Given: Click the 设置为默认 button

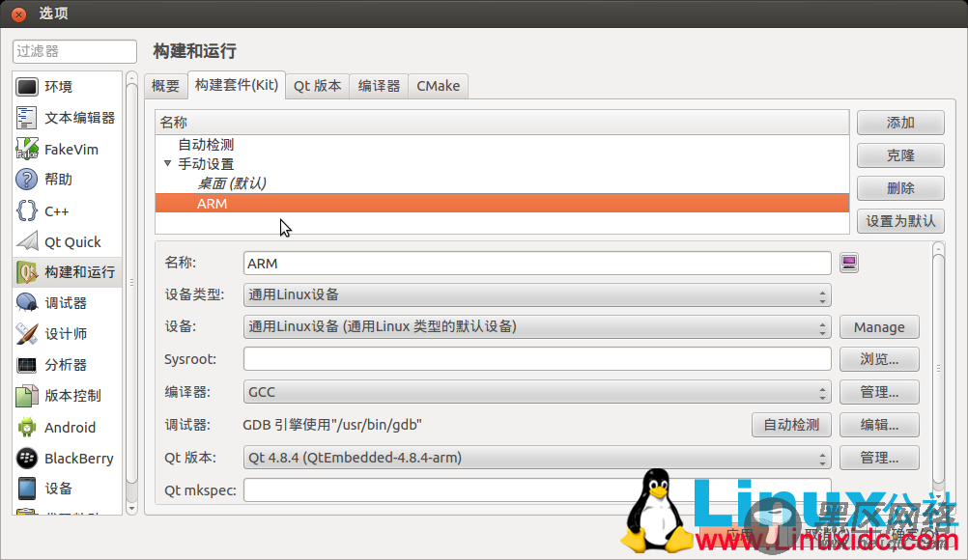Looking at the screenshot, I should point(900,221).
